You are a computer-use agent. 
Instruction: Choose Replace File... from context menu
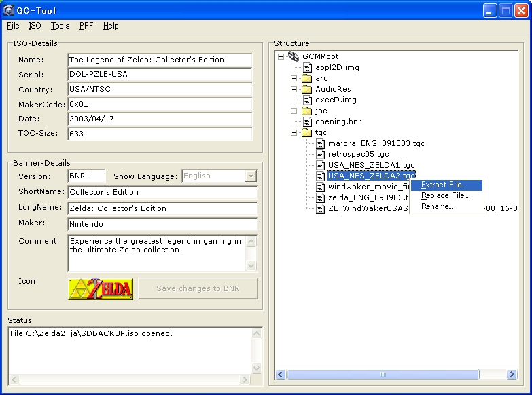click(446, 195)
